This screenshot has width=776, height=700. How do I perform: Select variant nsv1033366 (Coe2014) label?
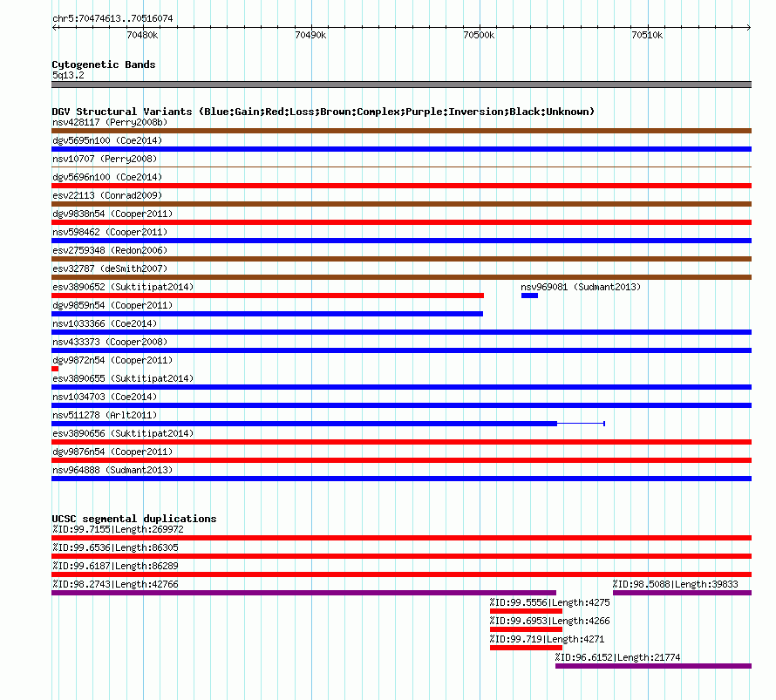(105, 323)
